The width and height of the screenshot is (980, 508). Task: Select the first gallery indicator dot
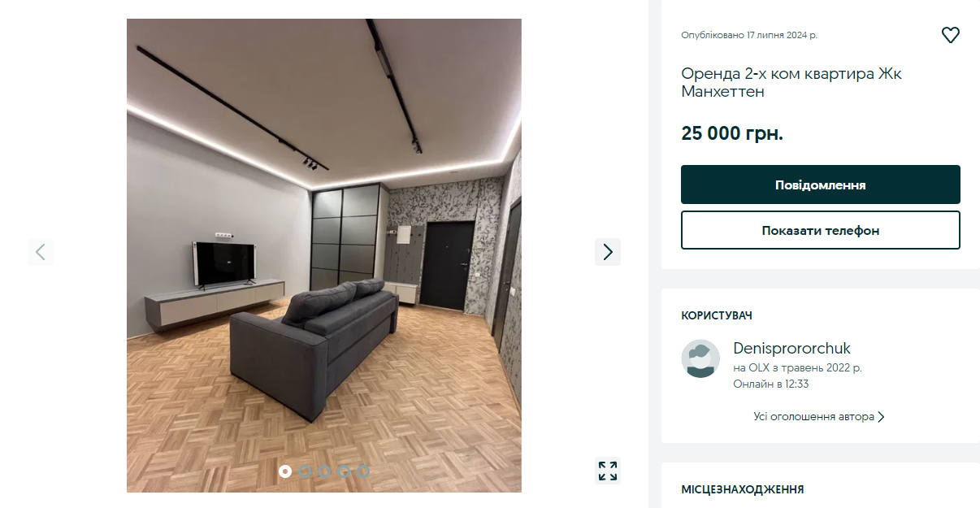[285, 471]
